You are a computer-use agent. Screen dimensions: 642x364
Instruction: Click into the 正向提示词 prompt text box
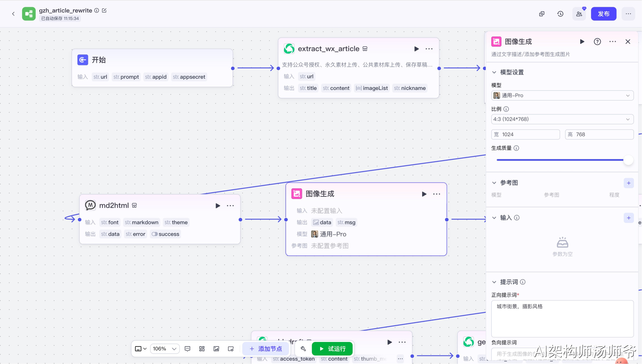(562, 318)
